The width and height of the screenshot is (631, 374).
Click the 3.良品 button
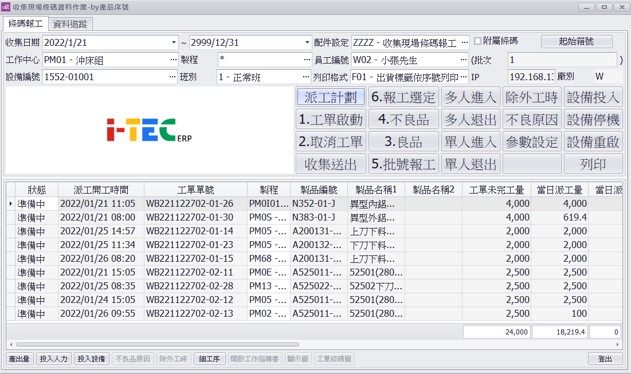coord(403,142)
